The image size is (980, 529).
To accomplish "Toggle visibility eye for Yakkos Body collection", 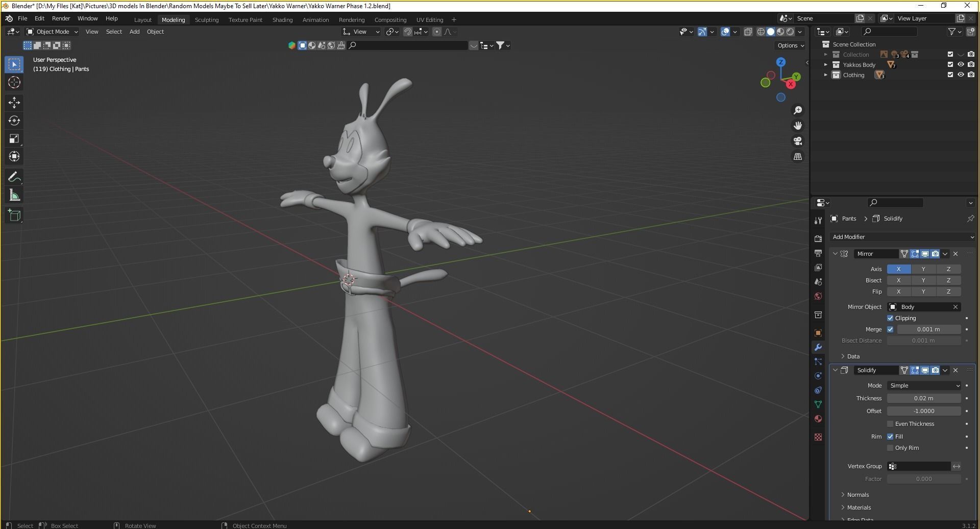I will pyautogui.click(x=961, y=64).
